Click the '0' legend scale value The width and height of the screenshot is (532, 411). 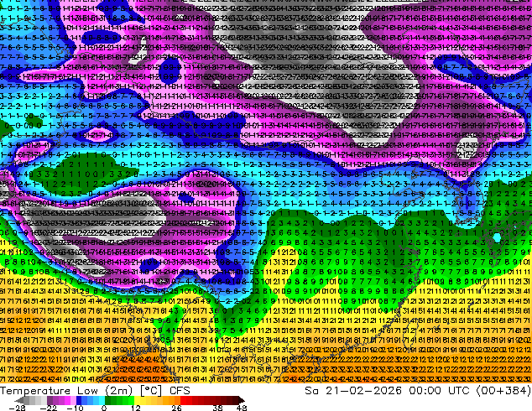(104, 408)
